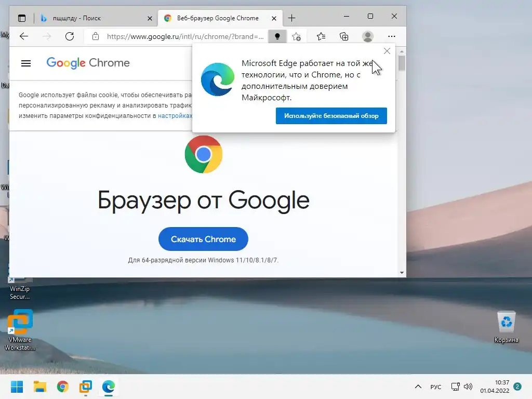Open File Explorer from taskbar
532x399 pixels.
click(39, 387)
